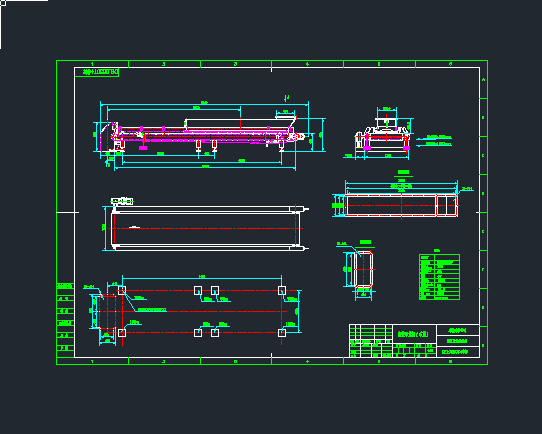Image resolution: width=542 pixels, height=434 pixels.
Task: Click the green boxed label at top-left of frame
Action: (97, 72)
